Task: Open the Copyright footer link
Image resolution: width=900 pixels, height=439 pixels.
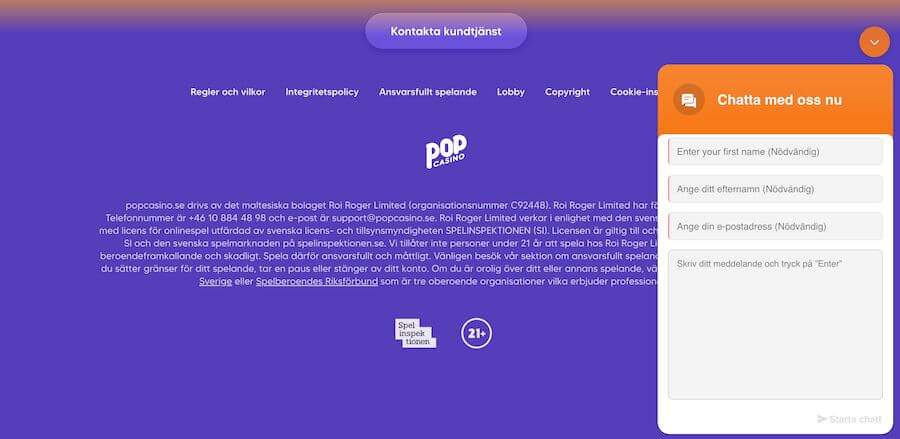Action: point(568,92)
